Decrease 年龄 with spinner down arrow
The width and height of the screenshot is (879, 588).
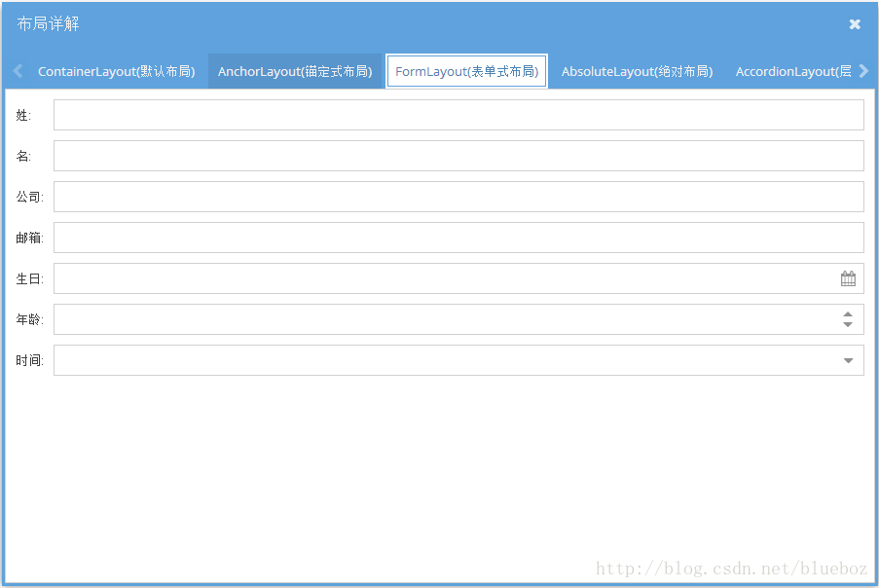click(x=848, y=324)
